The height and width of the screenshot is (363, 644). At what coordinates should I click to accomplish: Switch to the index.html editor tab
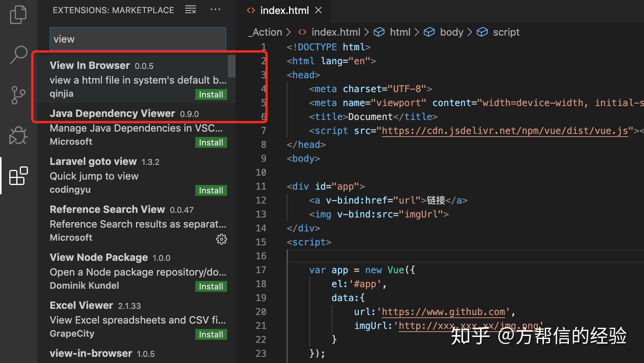point(285,10)
